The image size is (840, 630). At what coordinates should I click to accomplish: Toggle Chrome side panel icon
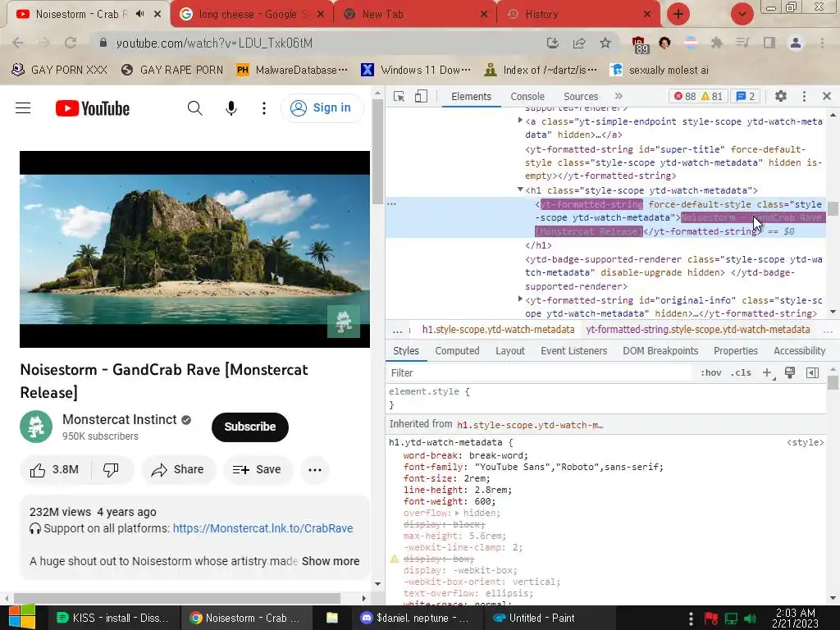(x=769, y=43)
